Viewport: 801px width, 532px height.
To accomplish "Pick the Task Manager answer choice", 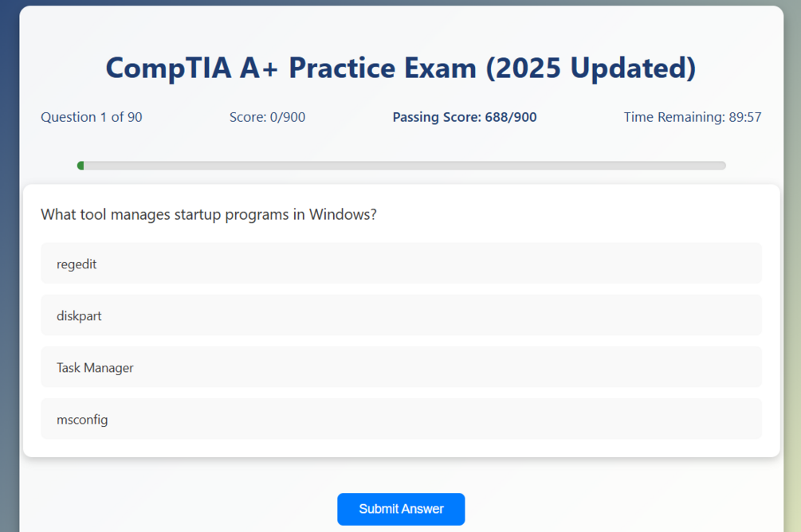I will [x=401, y=367].
